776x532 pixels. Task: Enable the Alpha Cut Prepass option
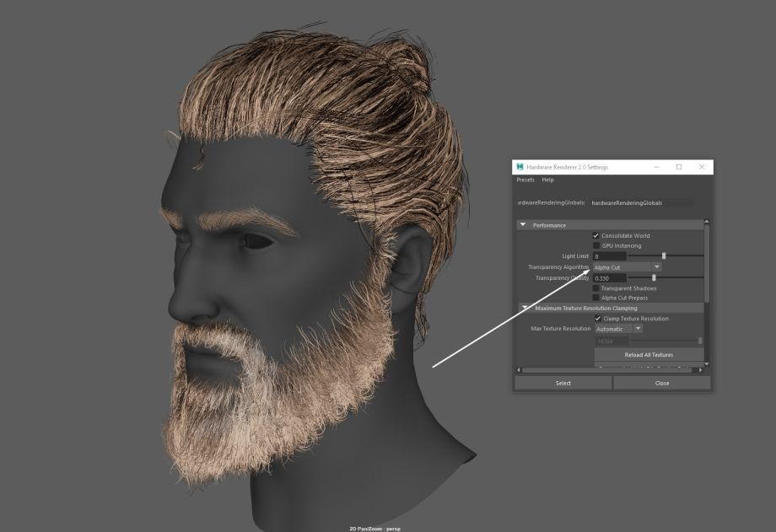(x=596, y=298)
